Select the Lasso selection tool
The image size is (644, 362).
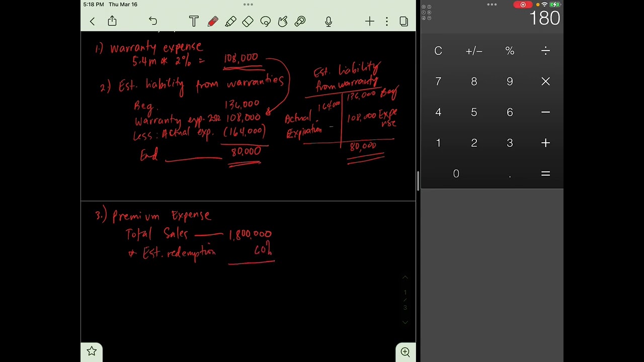[x=265, y=21]
